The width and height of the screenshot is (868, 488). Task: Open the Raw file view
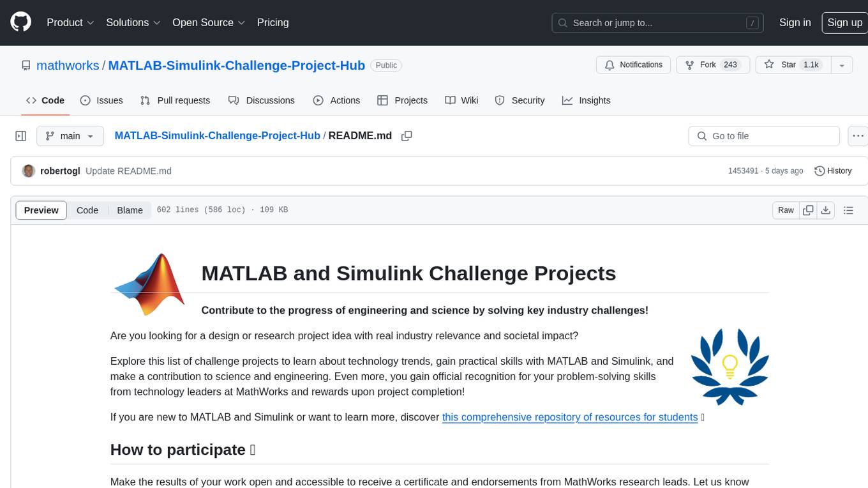[786, 210]
